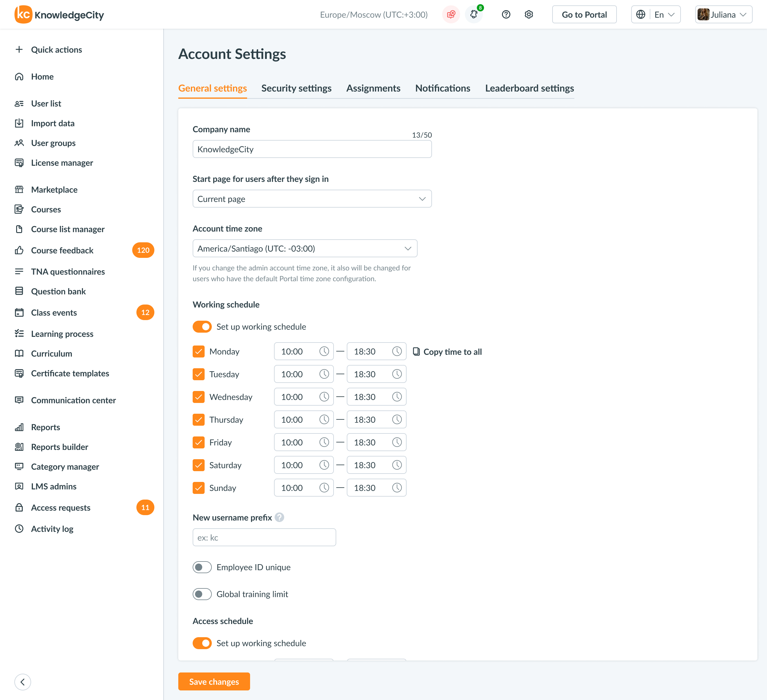Open the Question bank
The width and height of the screenshot is (767, 700).
pyautogui.click(x=58, y=291)
